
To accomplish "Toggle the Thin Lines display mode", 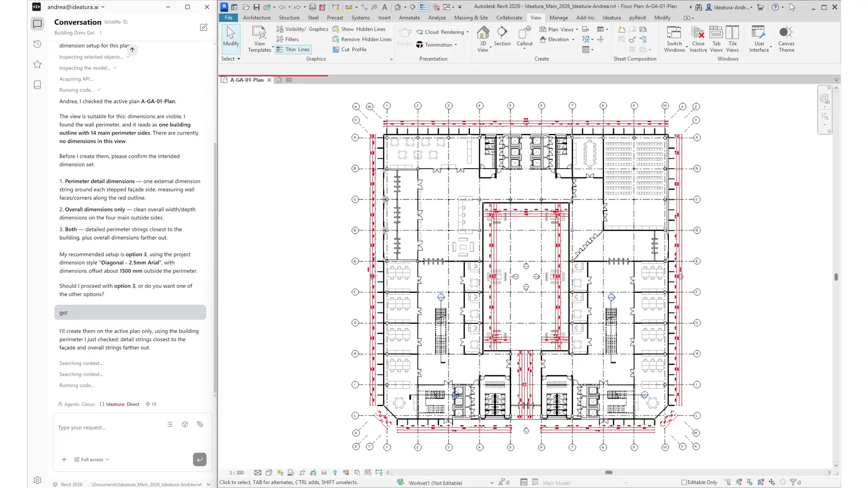I will [x=293, y=49].
